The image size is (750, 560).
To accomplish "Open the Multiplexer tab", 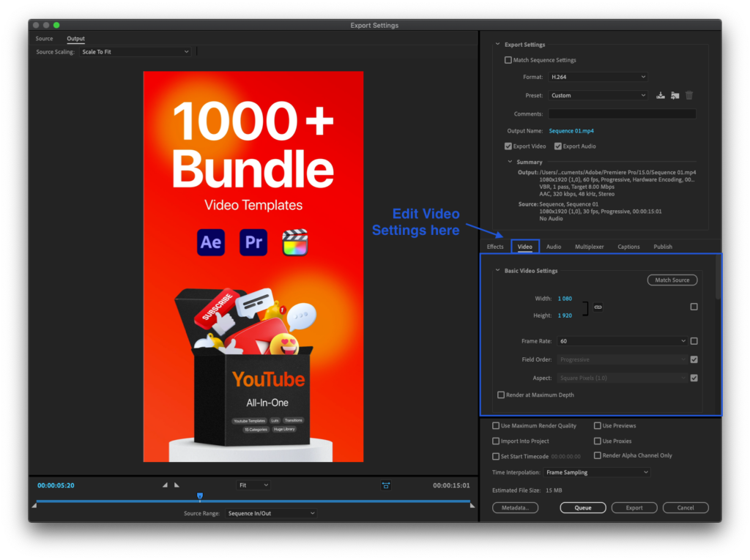I will click(x=590, y=247).
